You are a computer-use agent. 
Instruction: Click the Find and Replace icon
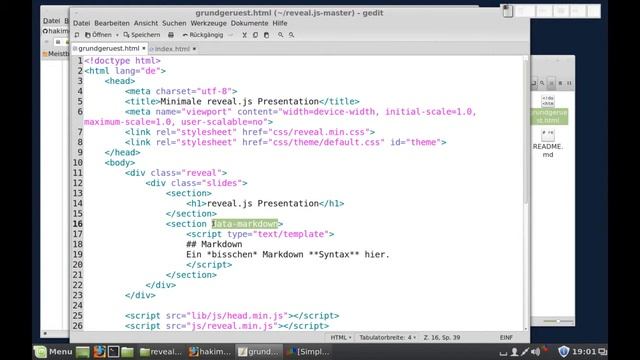click(x=291, y=36)
